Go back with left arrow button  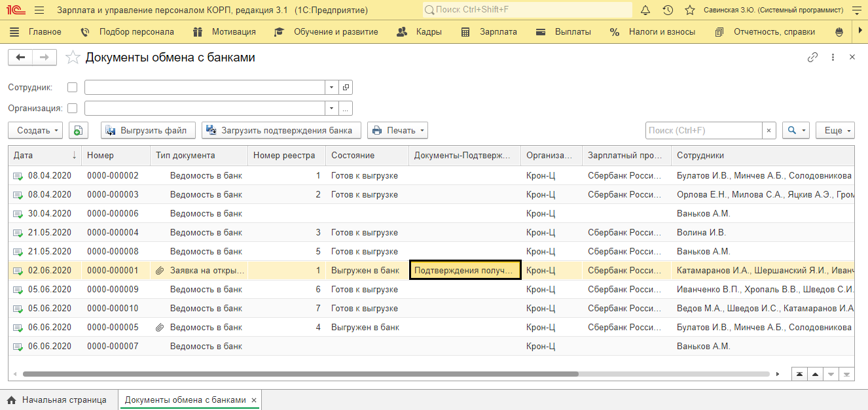click(20, 58)
